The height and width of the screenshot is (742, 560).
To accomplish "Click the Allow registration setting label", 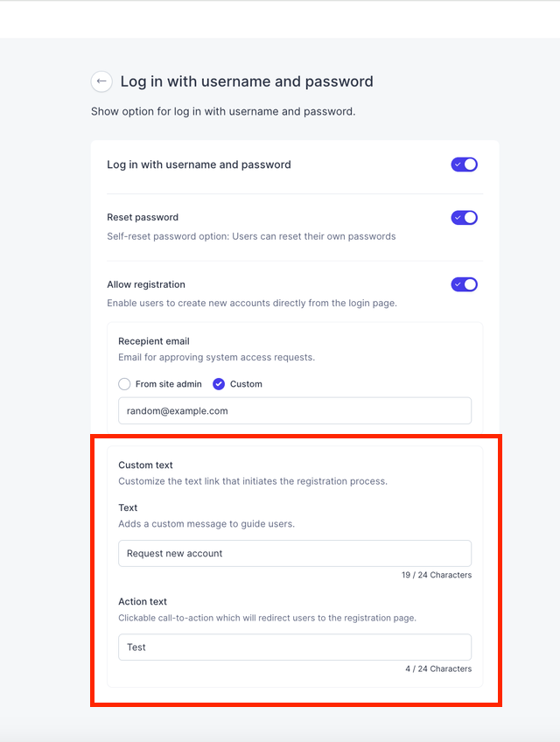I will [146, 284].
